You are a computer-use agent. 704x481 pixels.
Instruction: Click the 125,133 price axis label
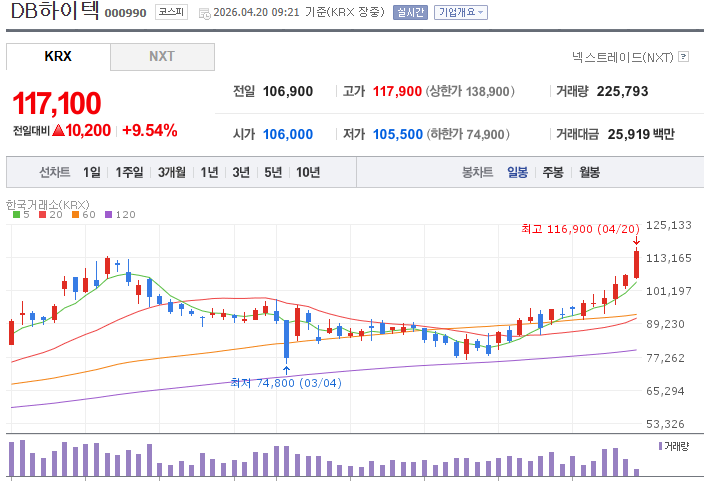click(x=669, y=225)
